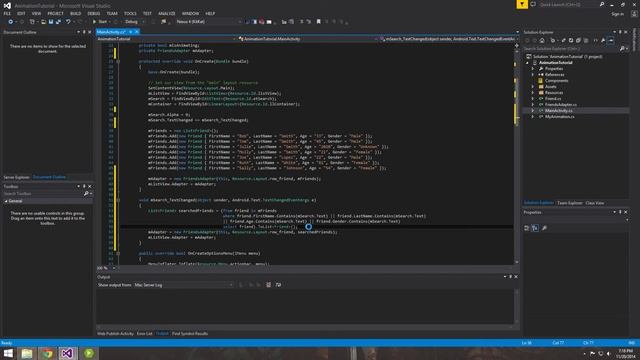Close the MainActivity.cs editor tab

click(137, 32)
